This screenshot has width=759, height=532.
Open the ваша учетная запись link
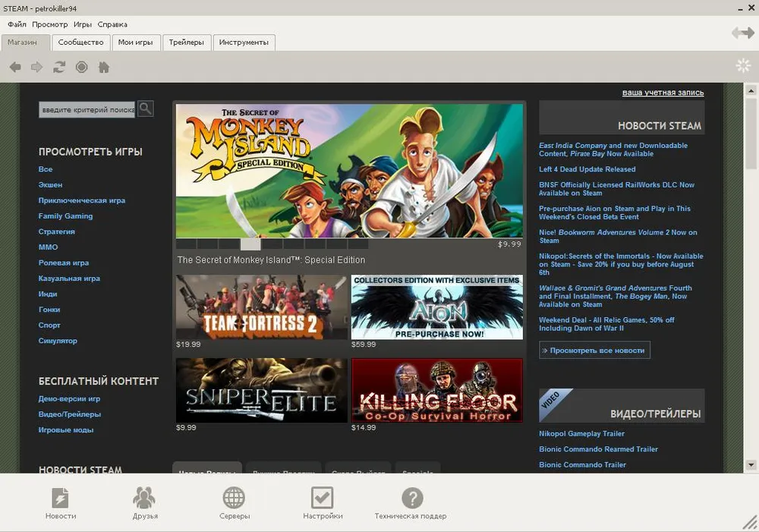pyautogui.click(x=663, y=93)
